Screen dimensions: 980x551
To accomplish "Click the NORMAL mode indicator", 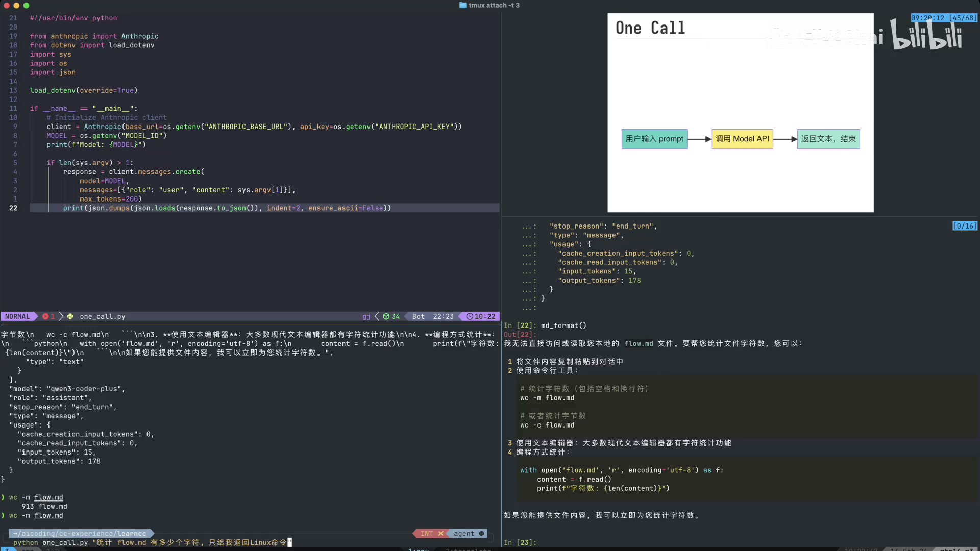I will [17, 317].
